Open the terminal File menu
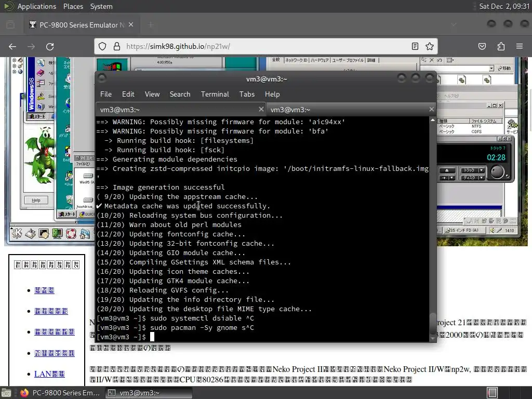532x399 pixels. (x=106, y=95)
